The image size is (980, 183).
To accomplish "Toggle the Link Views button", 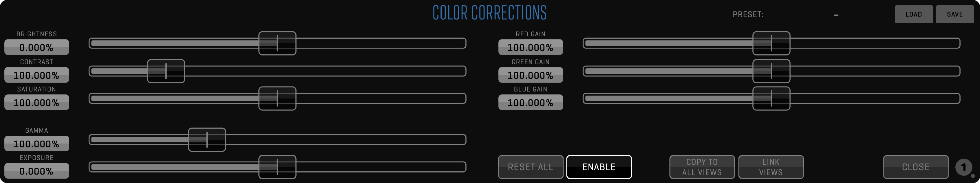I will point(771,167).
